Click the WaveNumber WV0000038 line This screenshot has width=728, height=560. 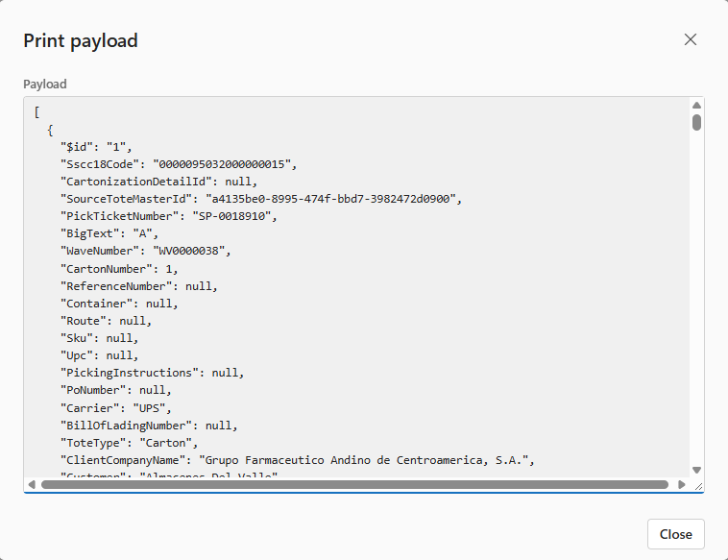(145, 251)
